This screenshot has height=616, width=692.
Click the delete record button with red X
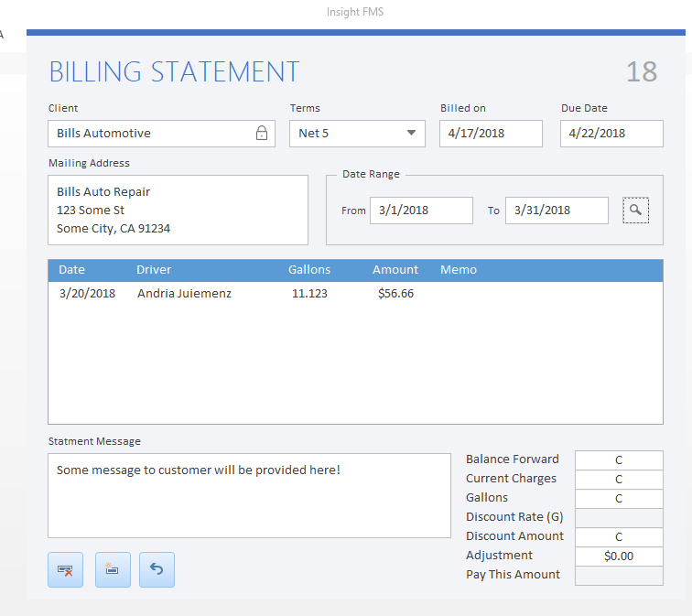click(x=65, y=569)
